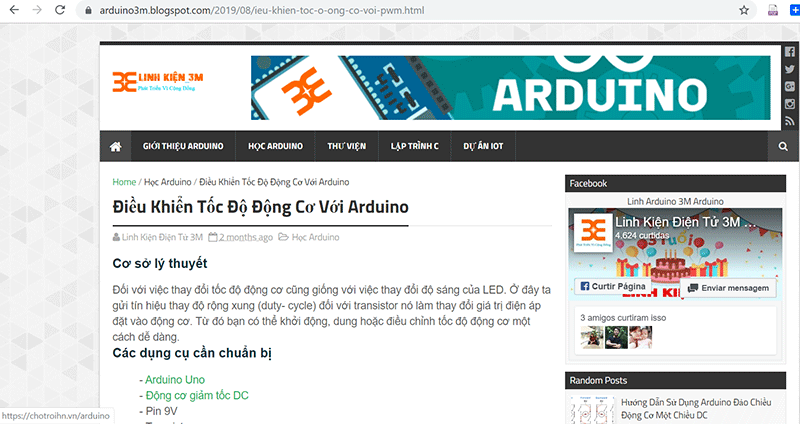
Task: Click the Các dụng cụ cần chuẩn bị heading
Action: click(192, 353)
